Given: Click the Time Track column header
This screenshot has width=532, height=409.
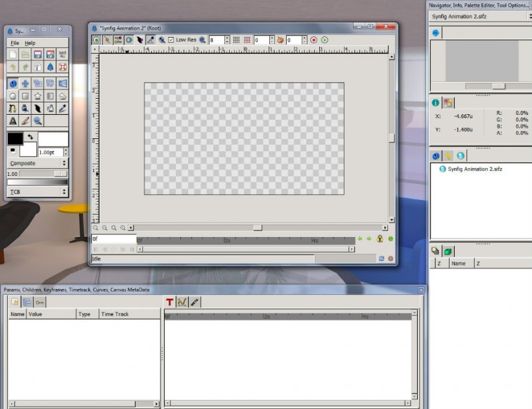Looking at the screenshot, I should (115, 314).
